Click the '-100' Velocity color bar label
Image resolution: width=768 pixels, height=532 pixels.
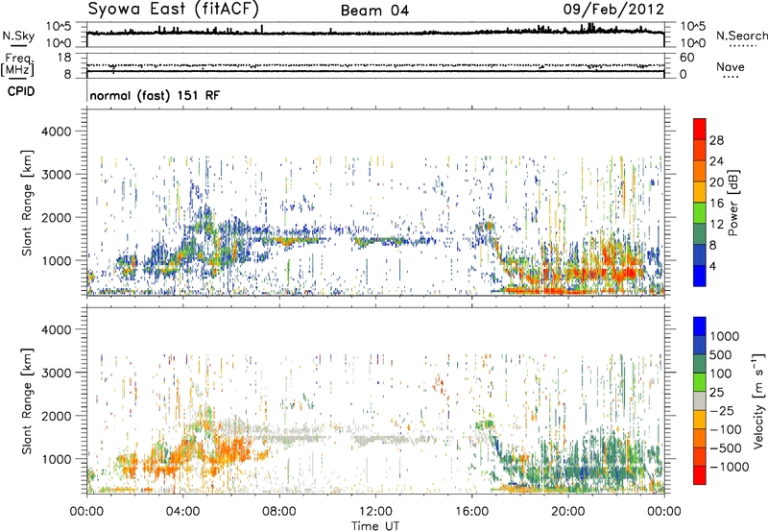[726, 429]
